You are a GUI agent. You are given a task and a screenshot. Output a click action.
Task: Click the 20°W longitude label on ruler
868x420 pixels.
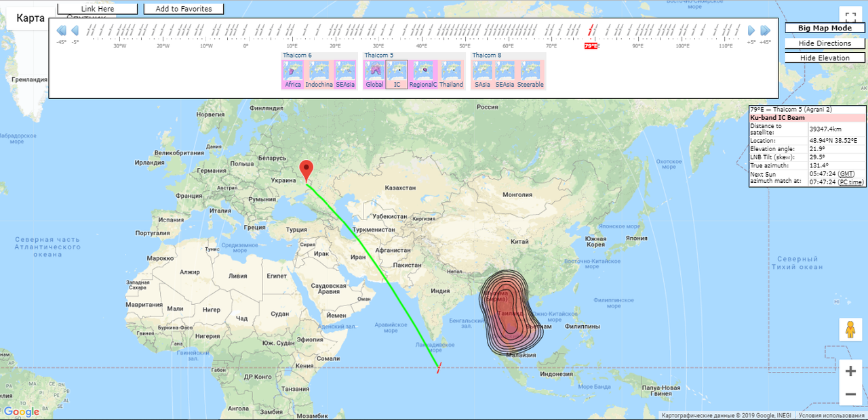(x=163, y=46)
